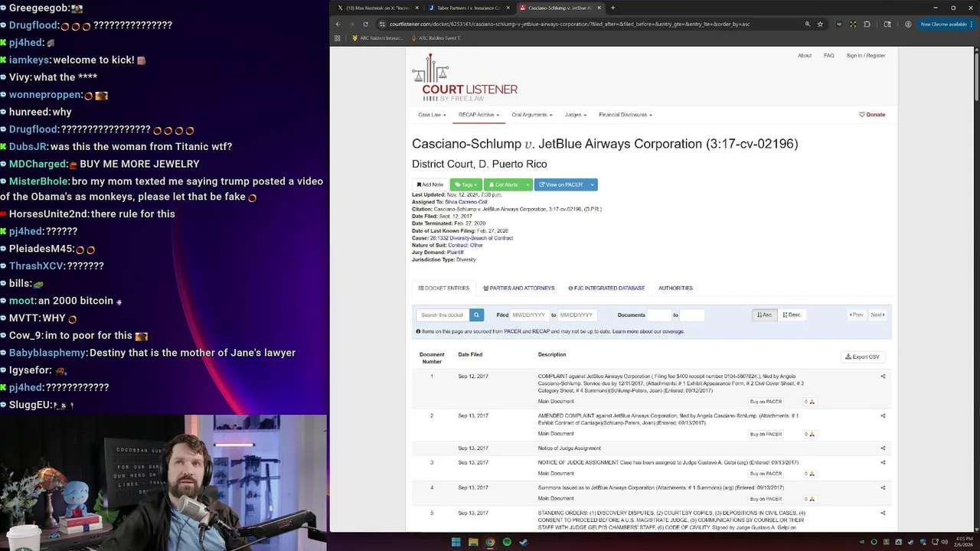The height and width of the screenshot is (551, 980).
Task: Share docket entry 3
Action: point(883,462)
